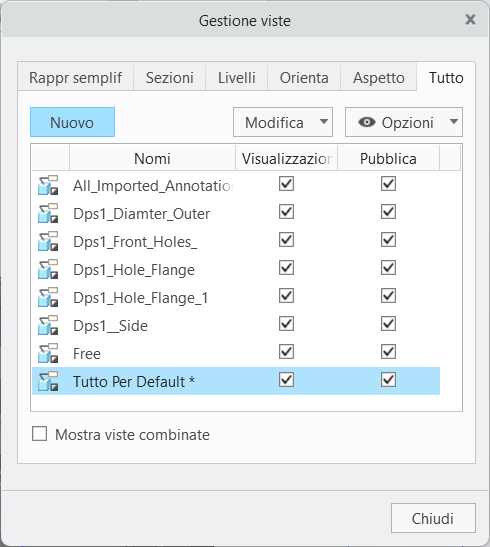Image resolution: width=490 pixels, height=547 pixels.
Task: Click the Chiudi button
Action: pos(433,518)
